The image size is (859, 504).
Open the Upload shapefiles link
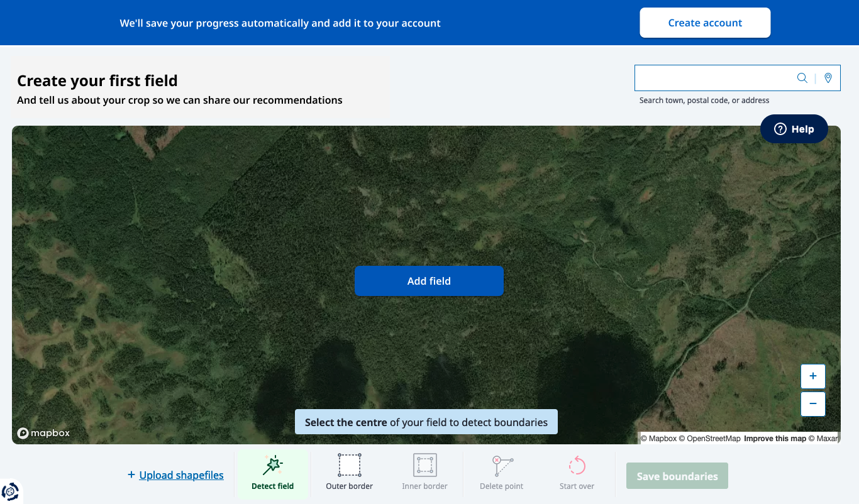click(x=180, y=475)
